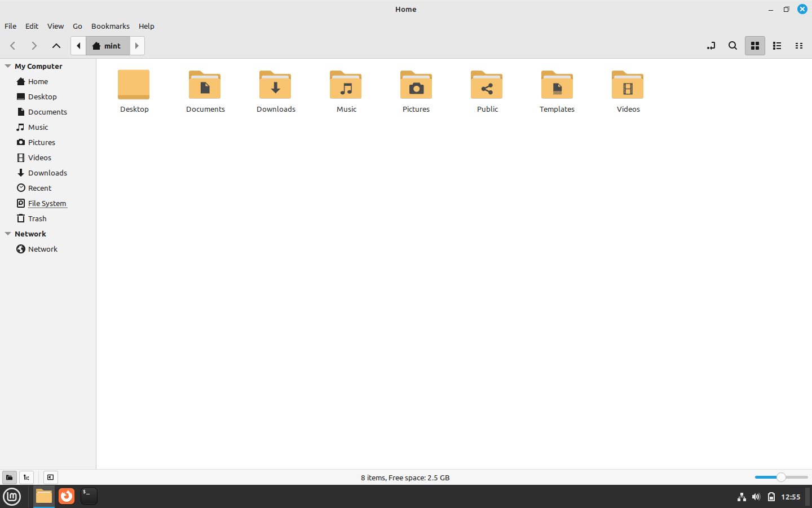This screenshot has height=508, width=812.
Task: Go back using the back arrow
Action: (12, 46)
